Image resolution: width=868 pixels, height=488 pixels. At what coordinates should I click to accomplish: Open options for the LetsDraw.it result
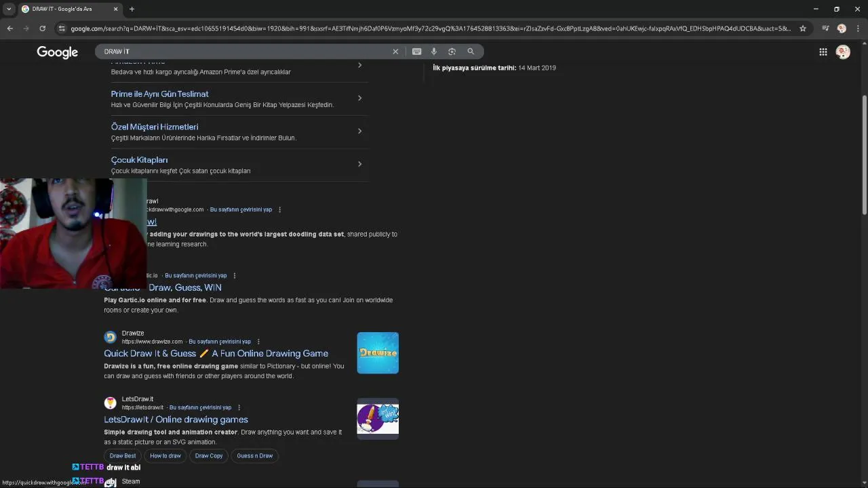239,407
